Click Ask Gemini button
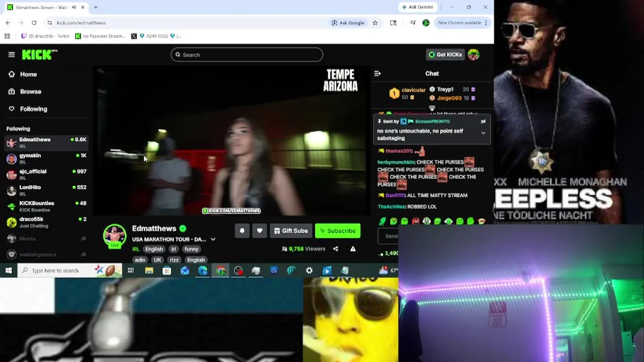 pyautogui.click(x=418, y=7)
